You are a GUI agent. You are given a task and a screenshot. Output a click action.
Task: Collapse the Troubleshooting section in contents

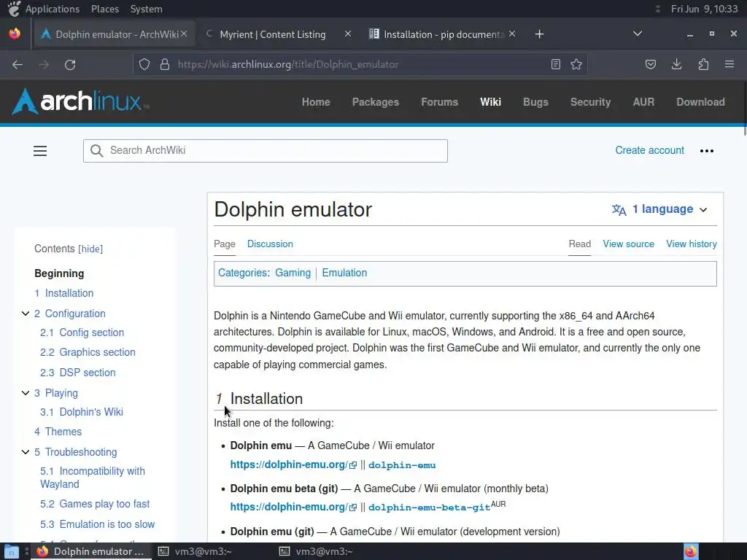26,452
